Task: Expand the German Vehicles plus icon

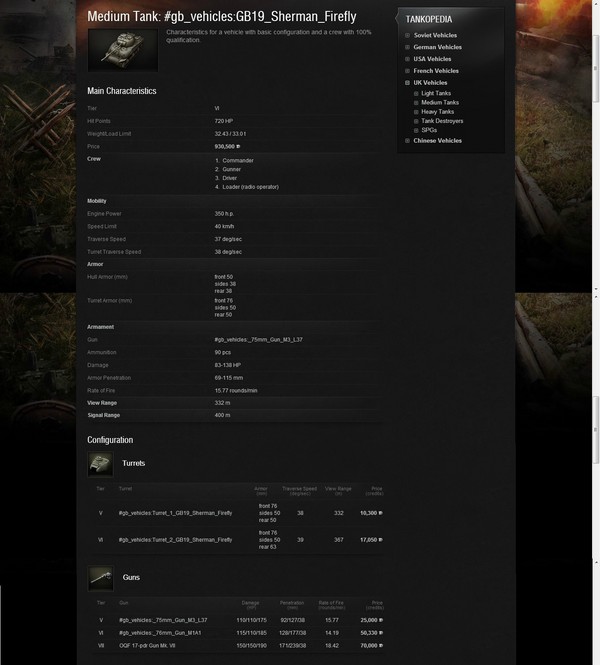Action: click(408, 47)
